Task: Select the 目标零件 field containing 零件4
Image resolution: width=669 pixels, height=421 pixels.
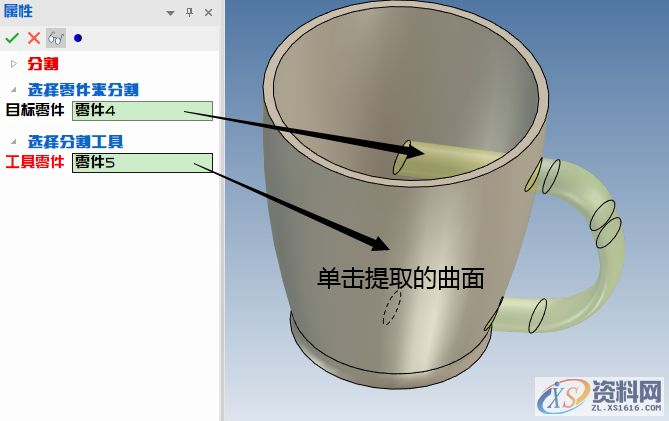Action: (143, 111)
